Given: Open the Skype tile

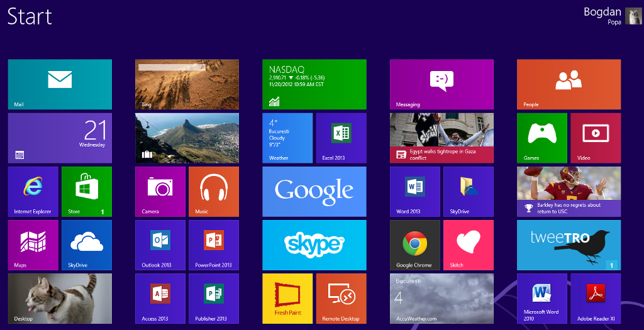Looking at the screenshot, I should click(x=314, y=245).
